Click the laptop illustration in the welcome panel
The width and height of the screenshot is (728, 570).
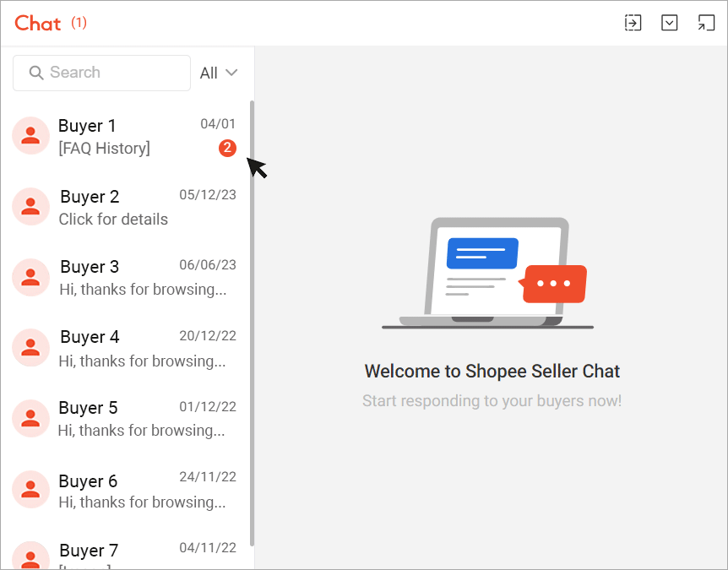(x=487, y=270)
